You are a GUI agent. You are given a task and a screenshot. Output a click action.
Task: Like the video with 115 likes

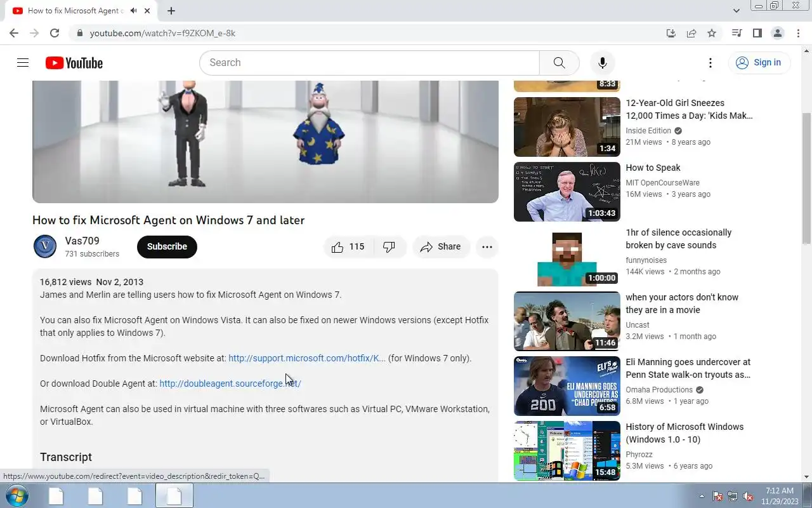tap(348, 247)
